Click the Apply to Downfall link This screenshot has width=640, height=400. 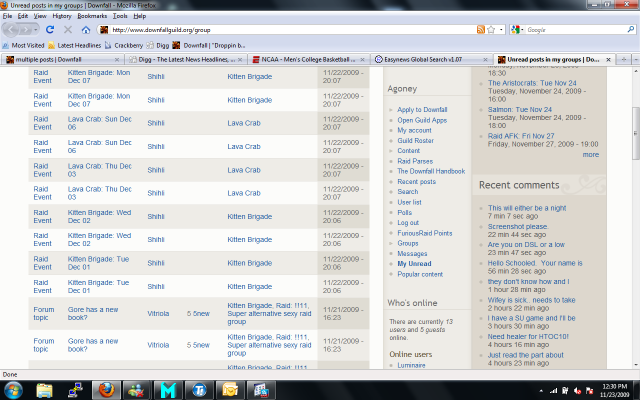[x=422, y=109]
